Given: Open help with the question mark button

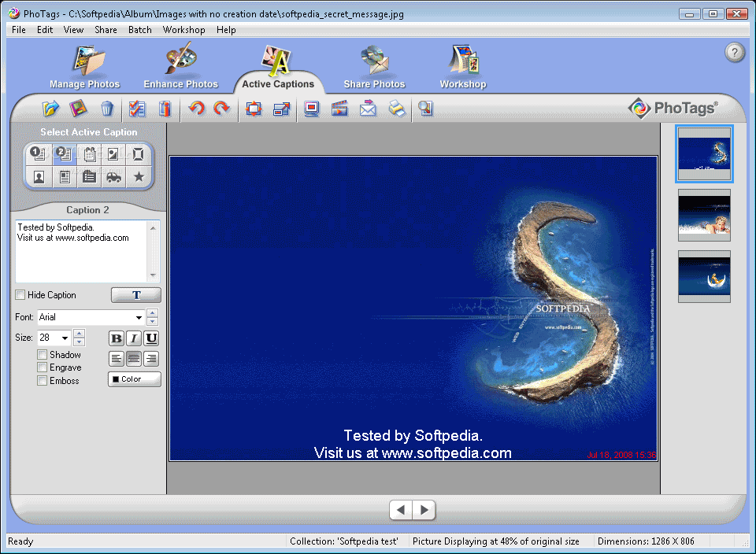Looking at the screenshot, I should [734, 52].
